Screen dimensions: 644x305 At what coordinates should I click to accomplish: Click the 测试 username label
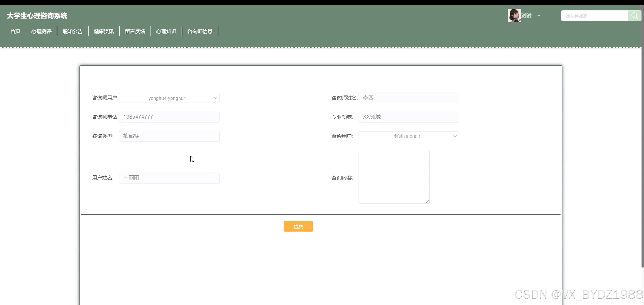pos(527,16)
